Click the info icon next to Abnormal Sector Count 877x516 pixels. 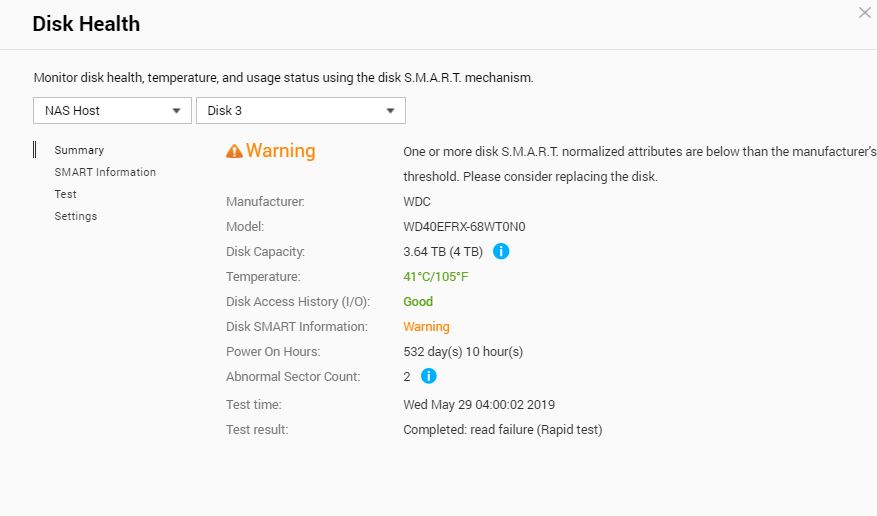tap(428, 376)
